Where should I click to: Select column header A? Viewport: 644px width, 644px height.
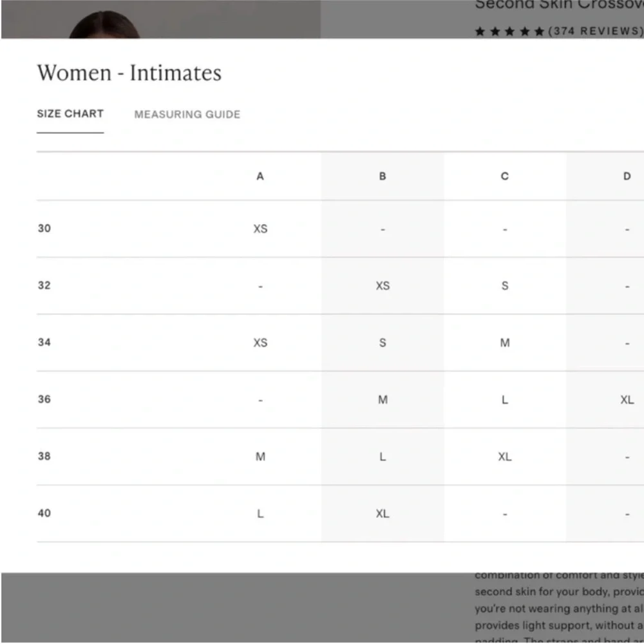[260, 176]
